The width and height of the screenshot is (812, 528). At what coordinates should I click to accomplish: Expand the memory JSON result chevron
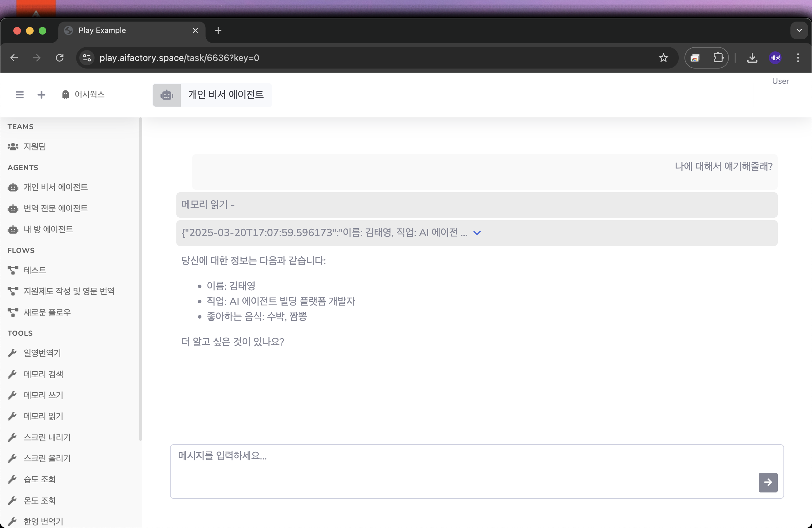coord(477,233)
